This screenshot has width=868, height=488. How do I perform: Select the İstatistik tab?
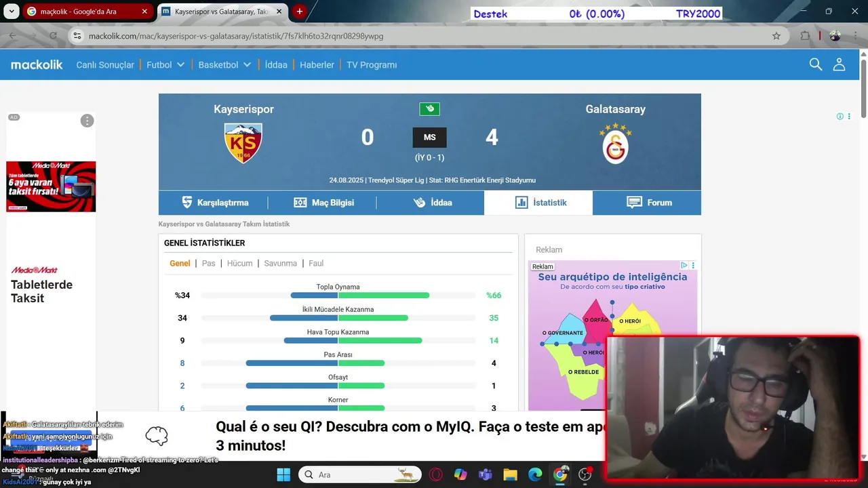coord(538,203)
